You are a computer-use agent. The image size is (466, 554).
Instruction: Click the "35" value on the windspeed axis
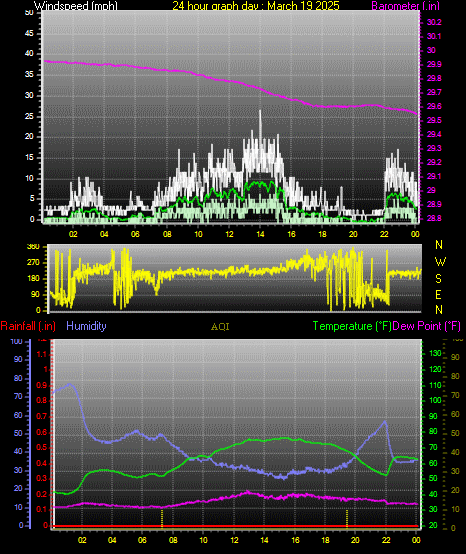pos(29,75)
